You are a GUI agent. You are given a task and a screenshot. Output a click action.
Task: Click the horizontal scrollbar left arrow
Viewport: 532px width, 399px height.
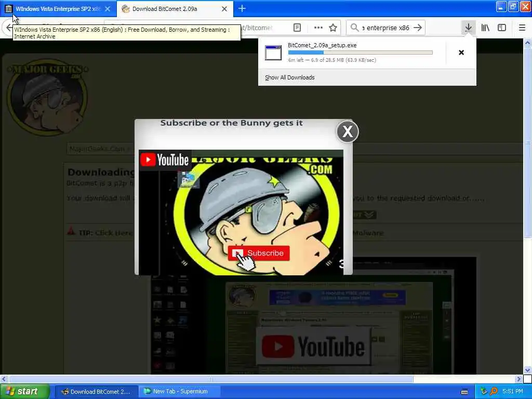pyautogui.click(x=4, y=379)
